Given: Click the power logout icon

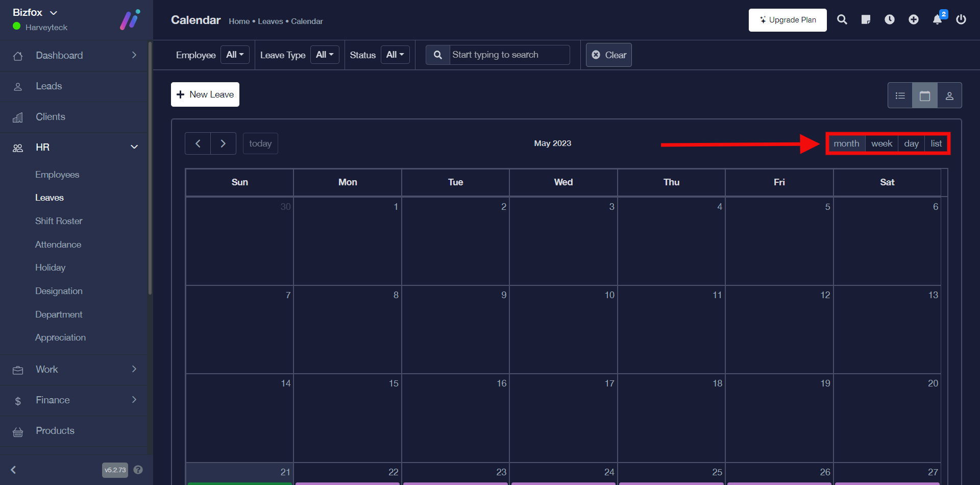Looking at the screenshot, I should [961, 19].
